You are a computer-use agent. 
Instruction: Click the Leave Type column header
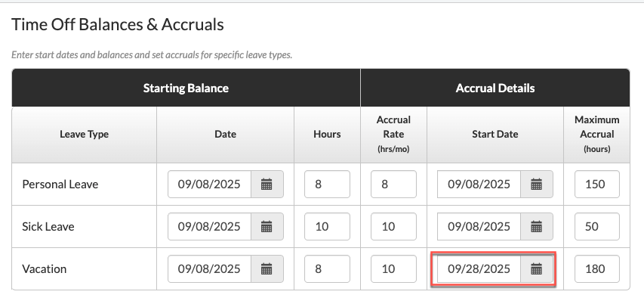click(x=85, y=135)
